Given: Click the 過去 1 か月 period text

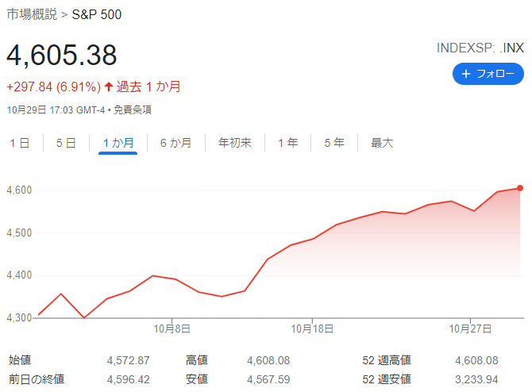Looking at the screenshot, I should coord(148,86).
